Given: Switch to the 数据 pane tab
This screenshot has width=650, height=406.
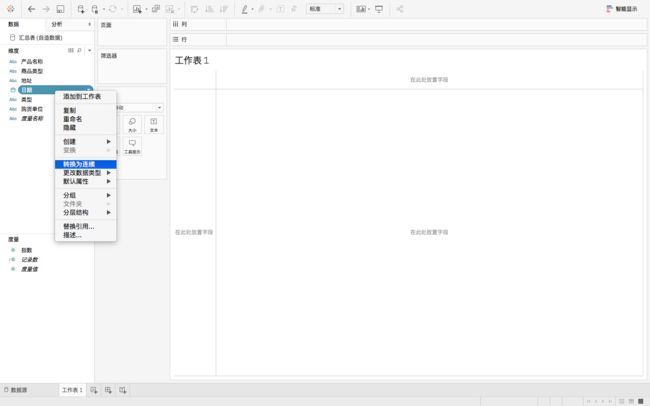Looking at the screenshot, I should [14, 24].
